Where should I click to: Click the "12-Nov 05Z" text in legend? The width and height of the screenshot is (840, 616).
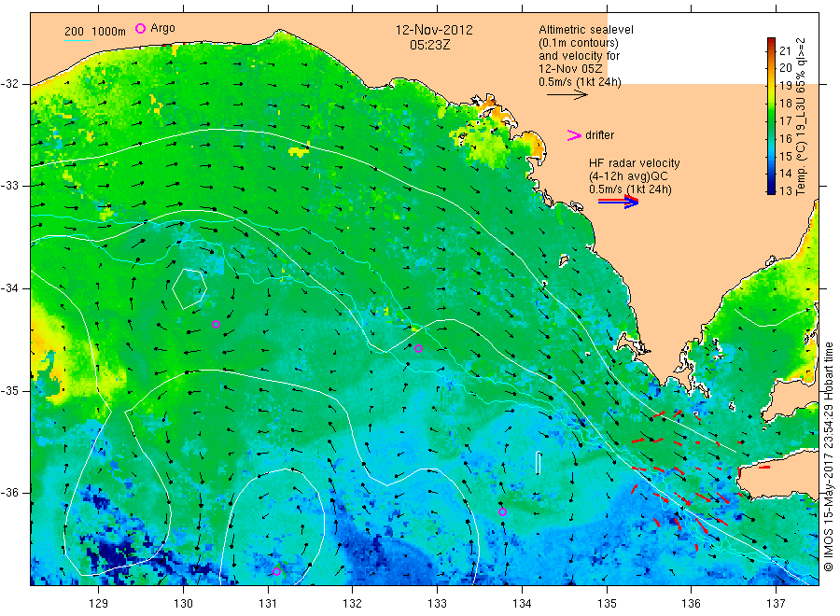pos(570,68)
